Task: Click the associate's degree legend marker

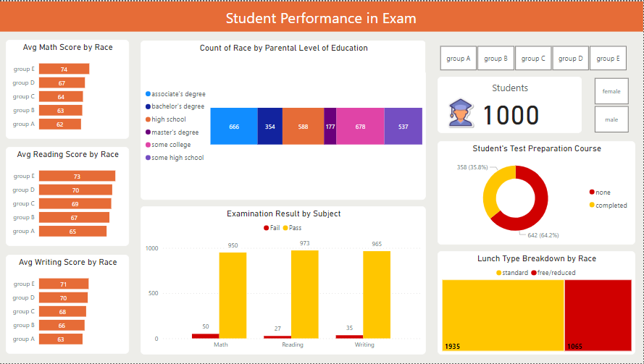Action: pos(149,94)
